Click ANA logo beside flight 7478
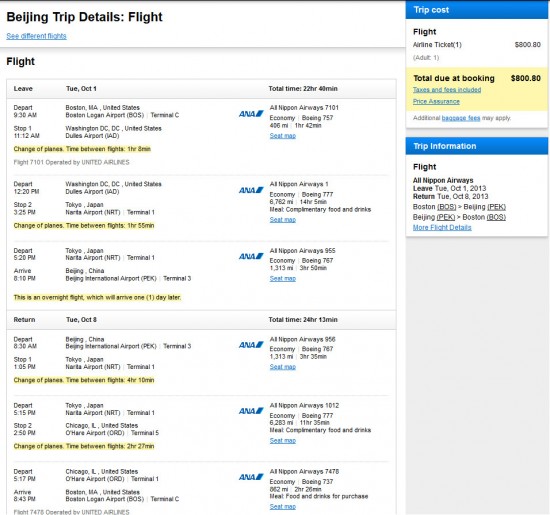550x515 pixels. coord(251,477)
